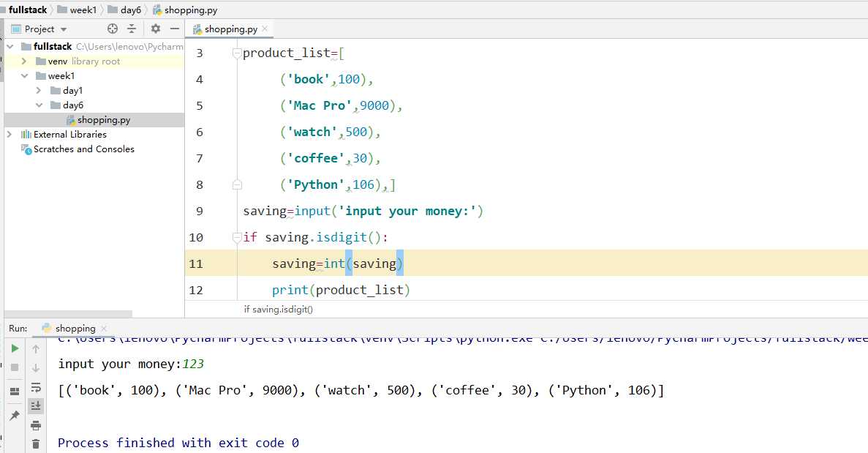Viewport: 868px width, 453px height.
Task: Pin the run tab with pin icon
Action: pos(15,416)
